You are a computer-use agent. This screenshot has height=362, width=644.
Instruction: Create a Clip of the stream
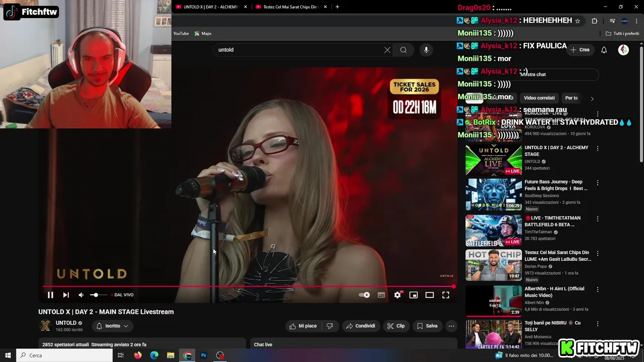click(396, 326)
